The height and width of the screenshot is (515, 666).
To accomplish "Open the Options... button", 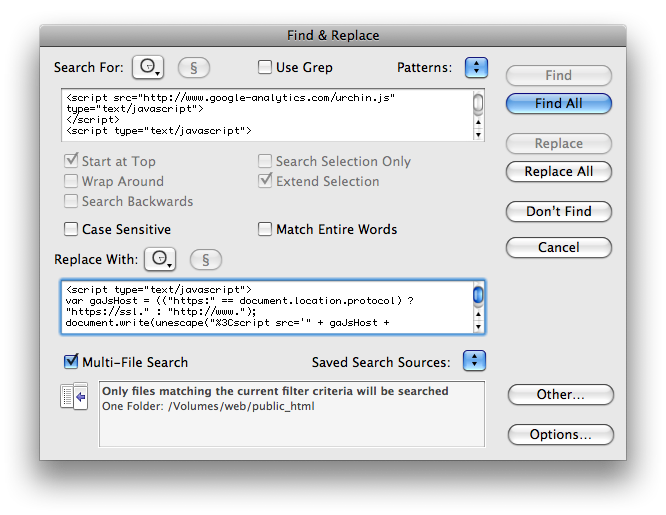I will [x=560, y=434].
